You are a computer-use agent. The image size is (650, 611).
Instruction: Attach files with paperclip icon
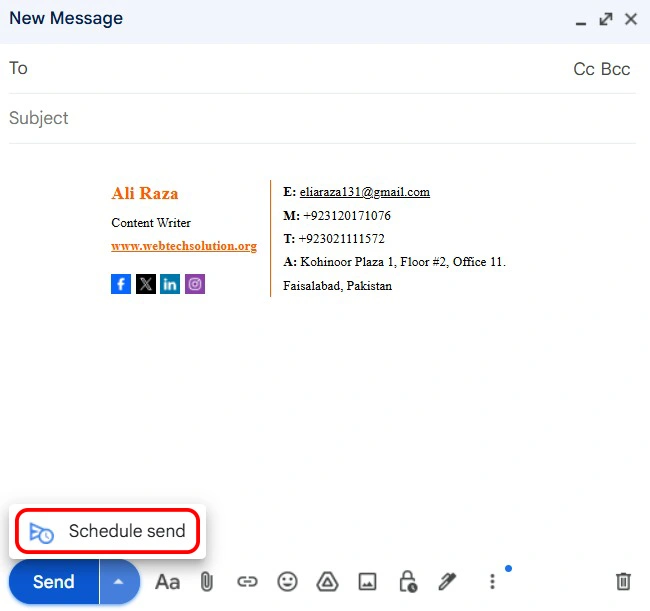(x=206, y=582)
